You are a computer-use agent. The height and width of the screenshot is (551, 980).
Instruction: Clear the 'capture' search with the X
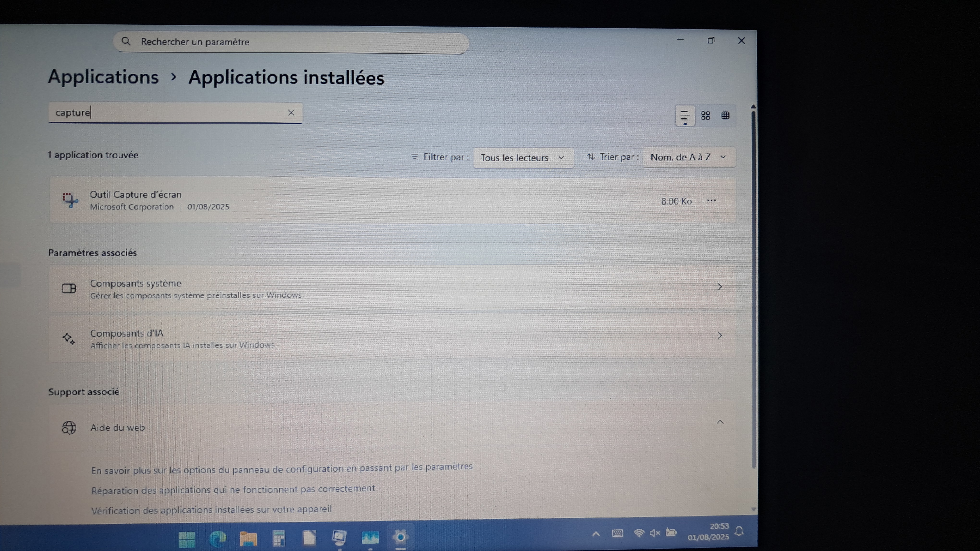pos(291,113)
